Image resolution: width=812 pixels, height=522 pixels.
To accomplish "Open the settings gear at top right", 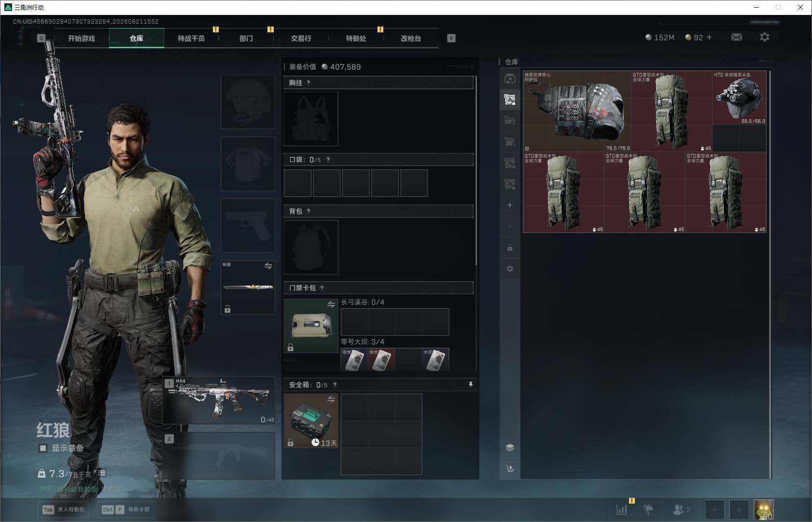I will click(765, 37).
